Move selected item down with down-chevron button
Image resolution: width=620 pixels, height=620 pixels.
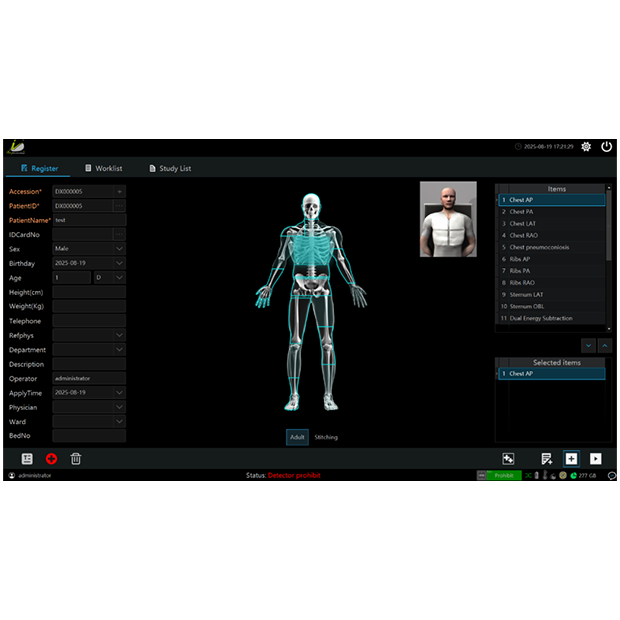click(588, 346)
